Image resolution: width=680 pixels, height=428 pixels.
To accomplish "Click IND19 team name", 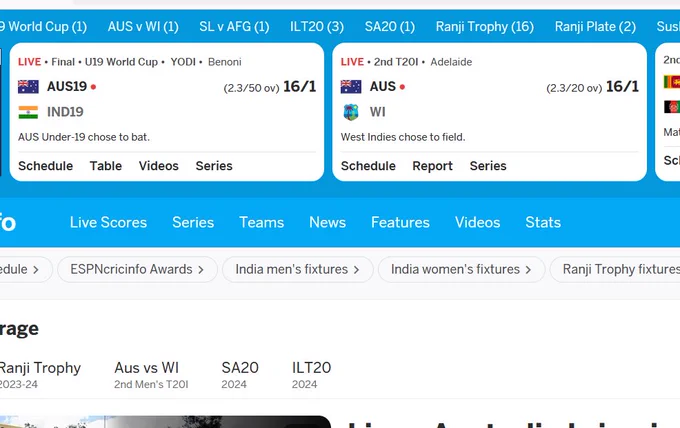I will click(65, 112).
